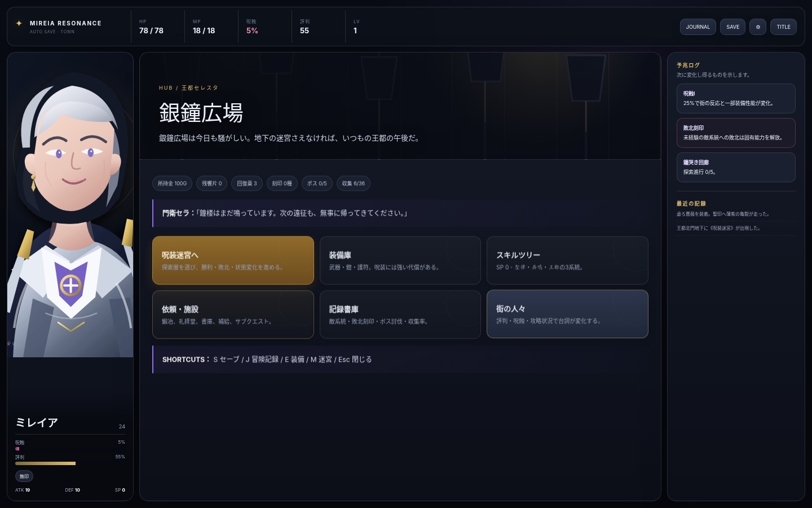Click the 所持金 100G chip
Viewport: 812px width, 508px height.
pyautogui.click(x=172, y=183)
